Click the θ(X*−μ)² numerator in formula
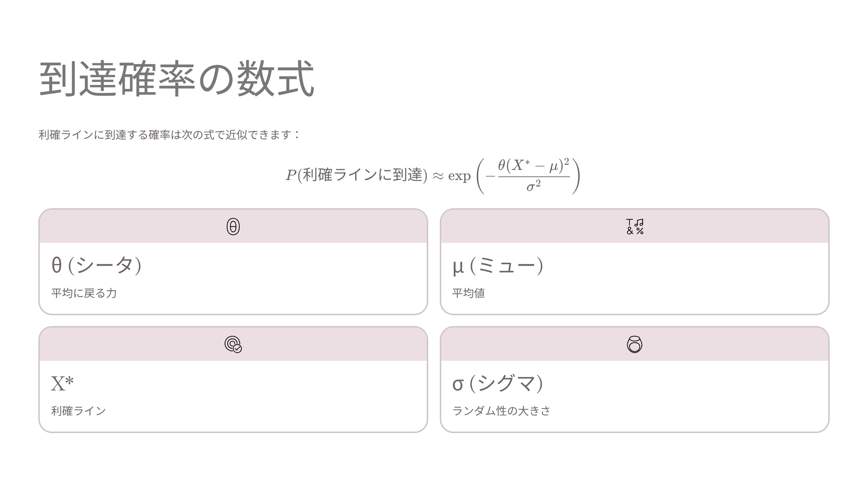Image resolution: width=868 pixels, height=488 pixels. point(533,166)
